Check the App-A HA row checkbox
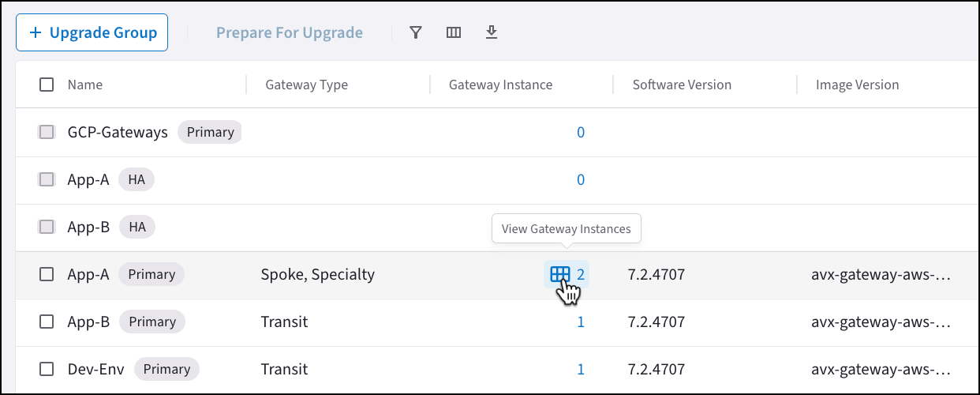 tap(47, 179)
